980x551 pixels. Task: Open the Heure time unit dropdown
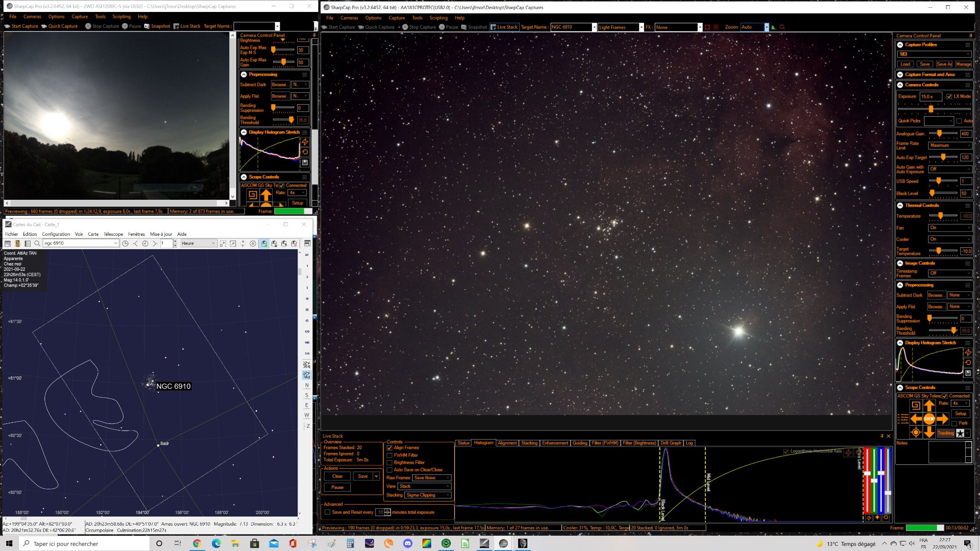[x=198, y=243]
